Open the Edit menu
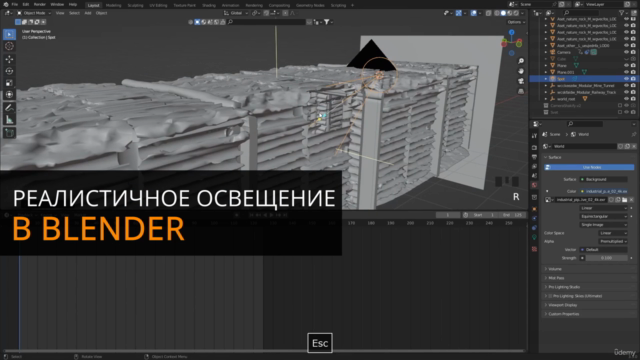The image size is (640, 360). (26, 4)
